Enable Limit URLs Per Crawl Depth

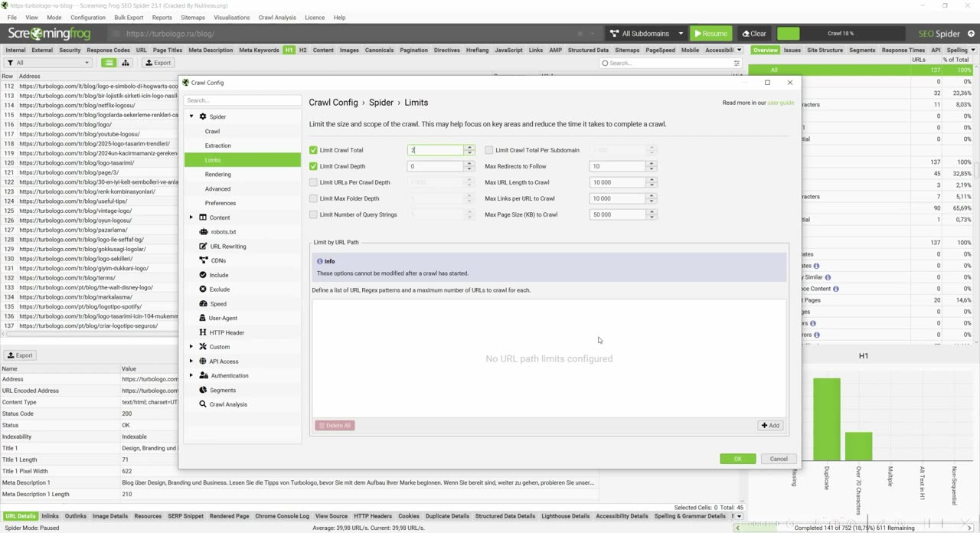click(313, 182)
